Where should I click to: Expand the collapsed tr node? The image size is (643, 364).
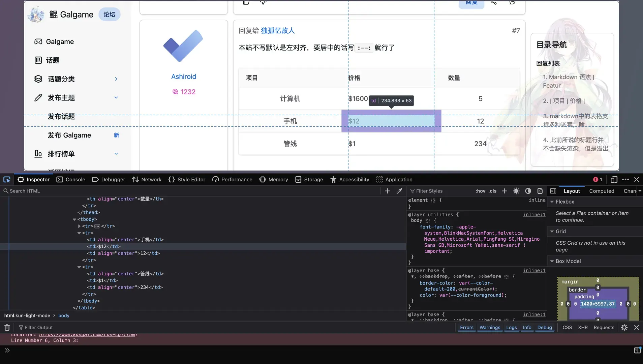79,226
